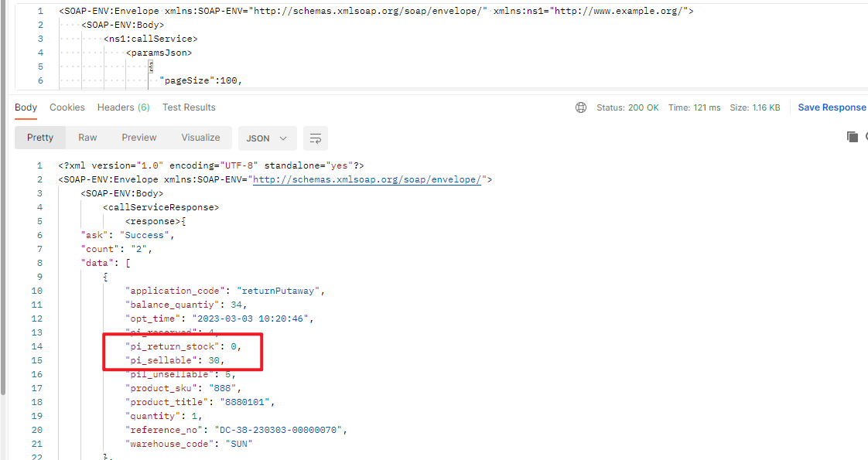This screenshot has width=868, height=460.
Task: Click the globe network information icon
Action: (x=581, y=107)
